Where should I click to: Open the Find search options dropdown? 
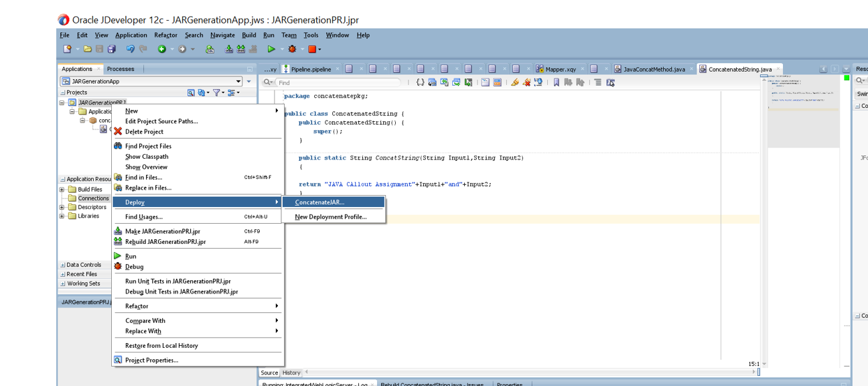tap(268, 82)
